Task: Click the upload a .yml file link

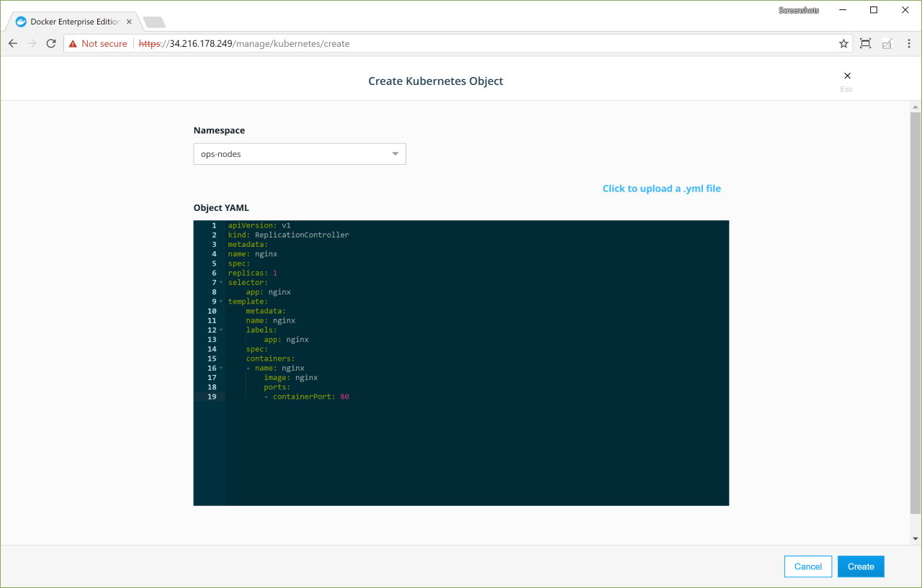Action: [661, 189]
